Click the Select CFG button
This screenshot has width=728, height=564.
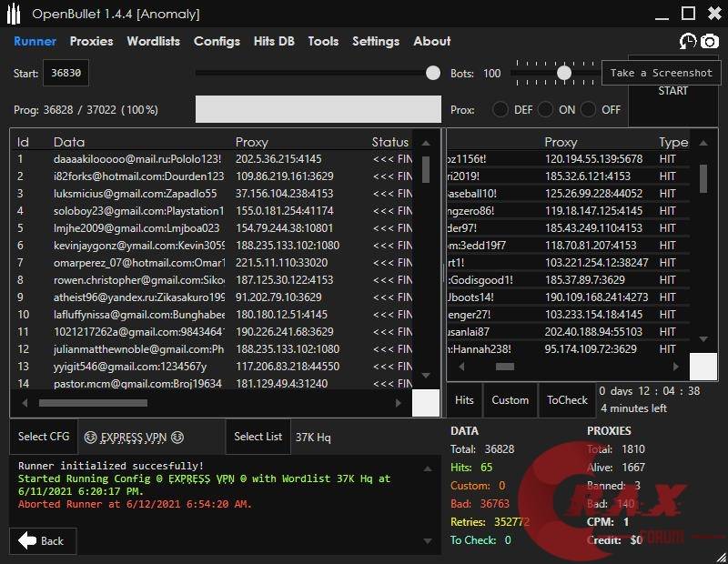[x=43, y=437]
